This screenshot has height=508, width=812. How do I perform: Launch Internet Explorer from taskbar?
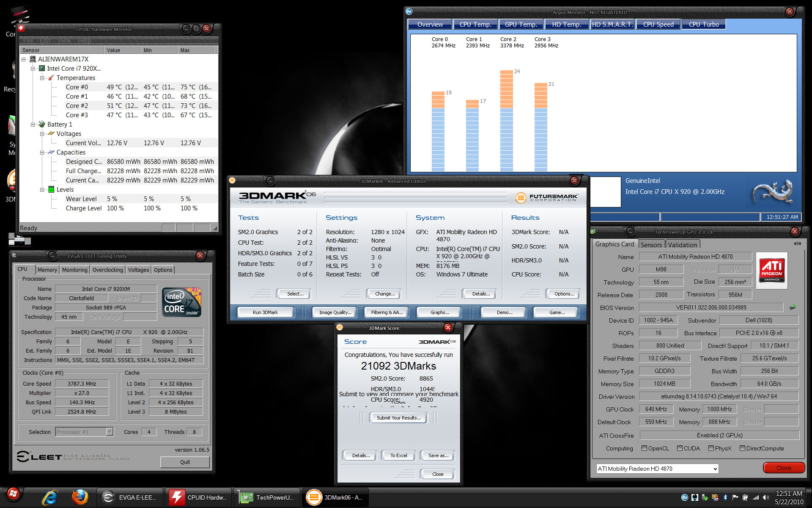49,497
